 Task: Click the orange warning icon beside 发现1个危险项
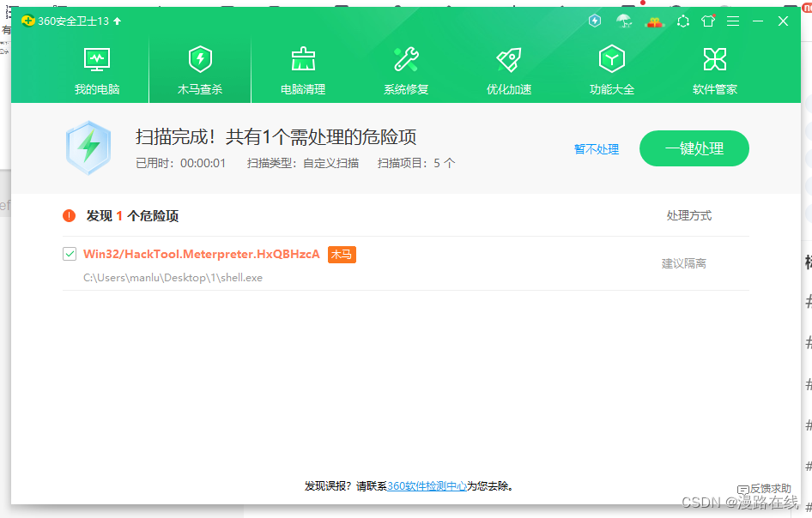[69, 216]
